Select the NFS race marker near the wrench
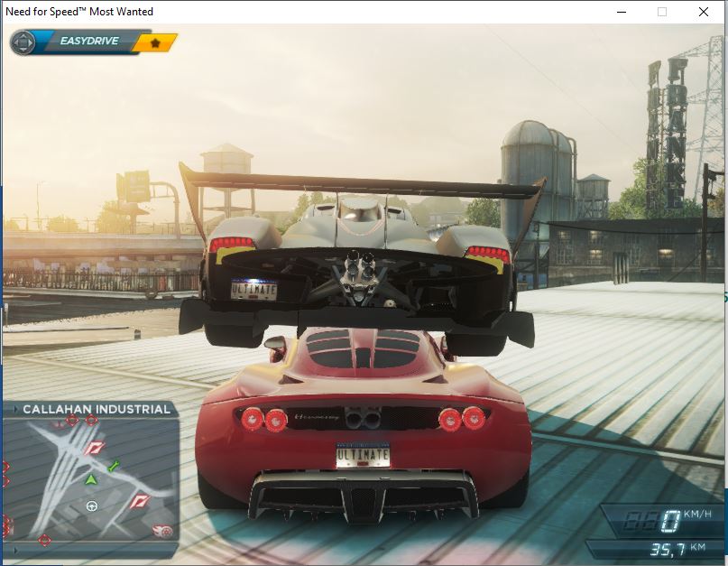The width and height of the screenshot is (728, 566). (x=94, y=448)
